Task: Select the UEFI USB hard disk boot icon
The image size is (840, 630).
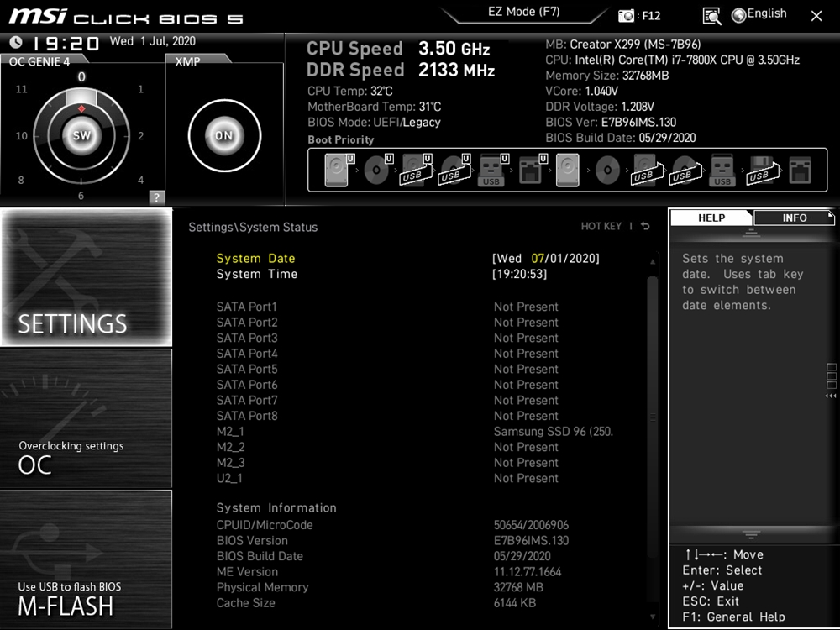Action: (x=417, y=170)
